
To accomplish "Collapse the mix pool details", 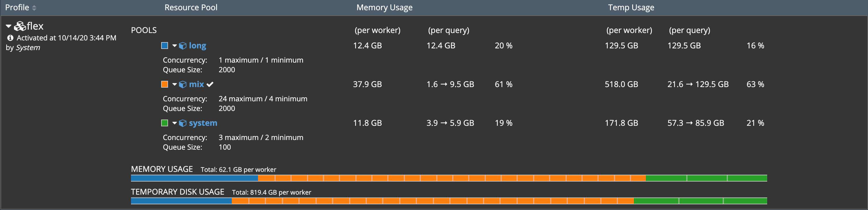I will coord(175,84).
